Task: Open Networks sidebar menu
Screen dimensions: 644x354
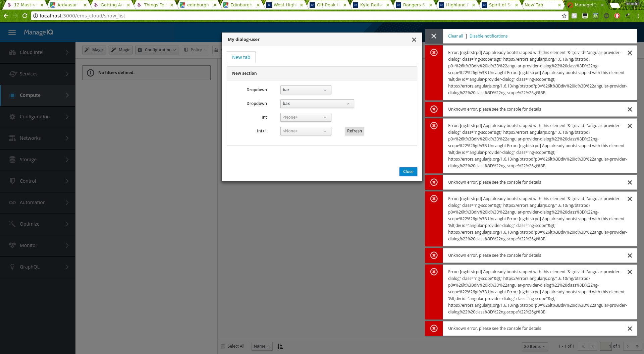Action: tap(38, 138)
